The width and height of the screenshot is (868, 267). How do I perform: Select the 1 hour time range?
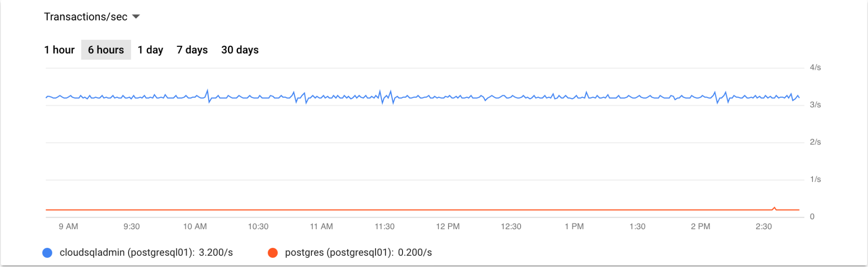(60, 49)
